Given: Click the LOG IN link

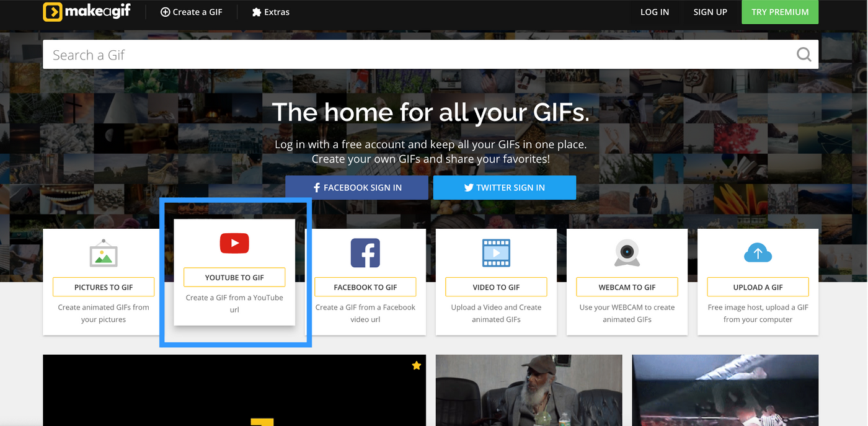Looking at the screenshot, I should 655,12.
